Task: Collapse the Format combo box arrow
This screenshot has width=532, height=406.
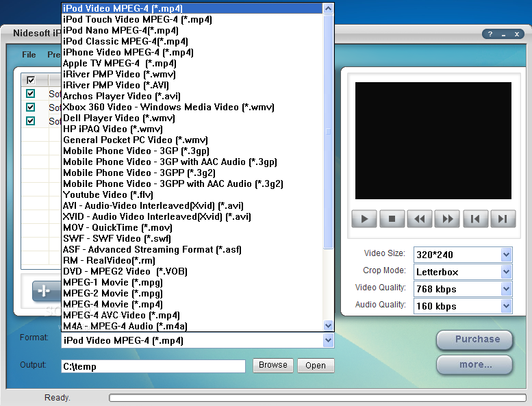Action: tap(328, 340)
